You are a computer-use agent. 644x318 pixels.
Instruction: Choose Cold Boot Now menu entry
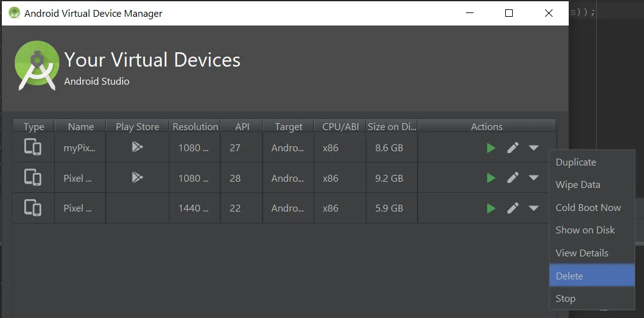(x=588, y=207)
